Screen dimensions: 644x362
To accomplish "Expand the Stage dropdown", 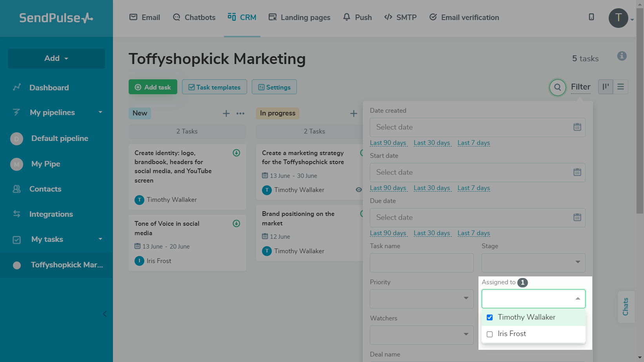I will pos(533,262).
